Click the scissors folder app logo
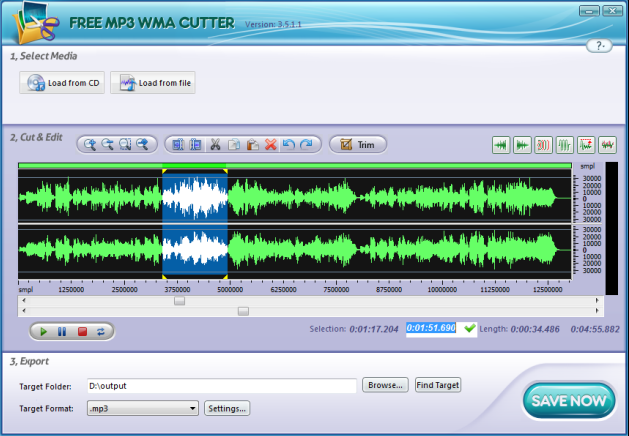This screenshot has width=629, height=436. [35, 24]
